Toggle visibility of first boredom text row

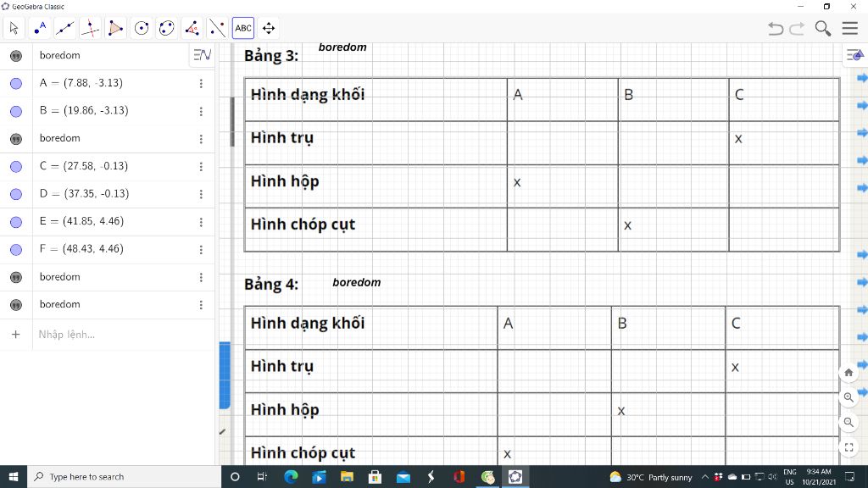click(16, 56)
